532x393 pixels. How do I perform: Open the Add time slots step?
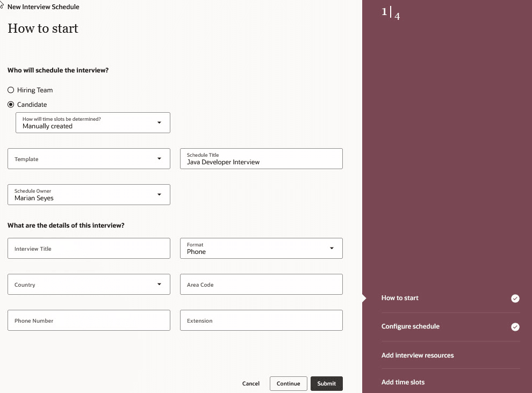coord(402,382)
